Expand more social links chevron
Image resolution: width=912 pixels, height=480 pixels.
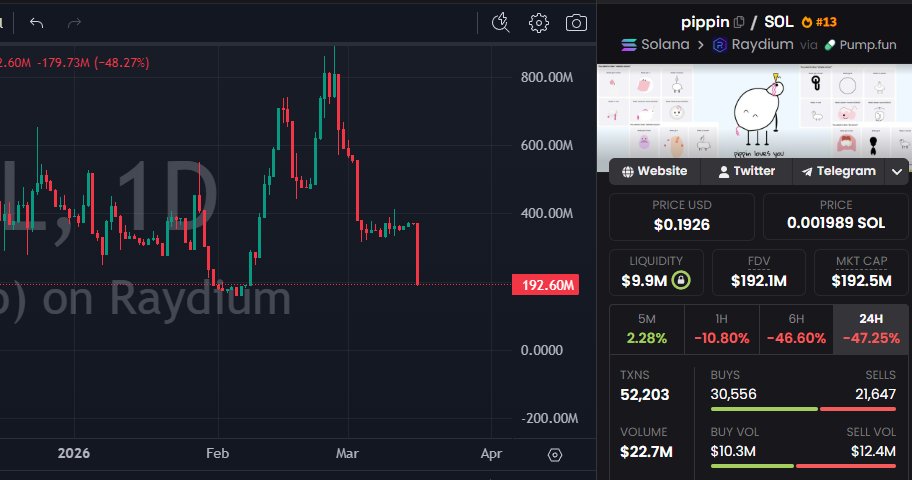pos(895,171)
